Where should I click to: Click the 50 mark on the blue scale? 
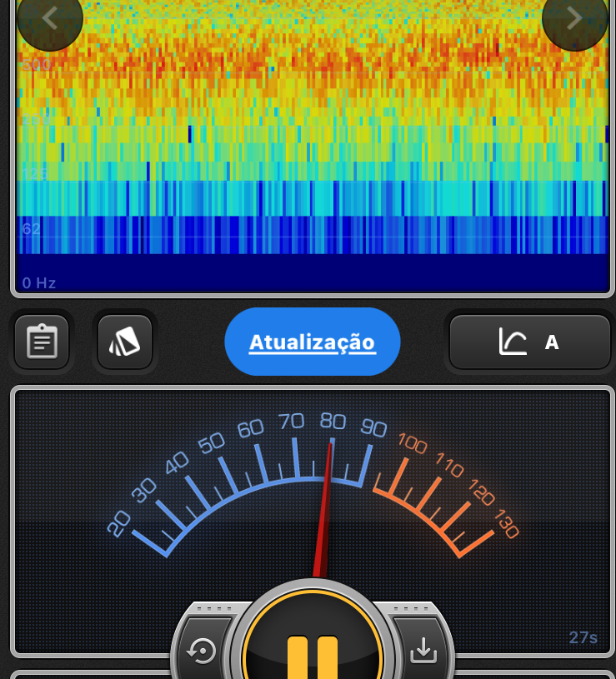(212, 442)
